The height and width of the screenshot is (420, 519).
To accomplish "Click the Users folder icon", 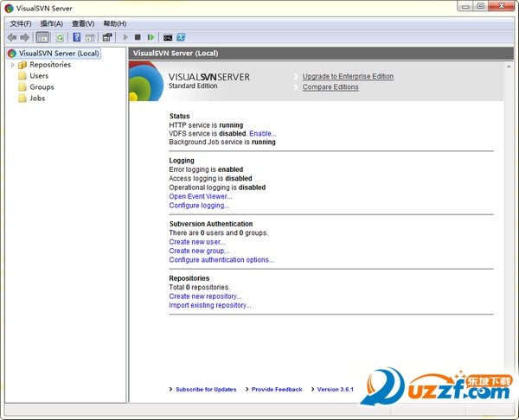I will [22, 76].
